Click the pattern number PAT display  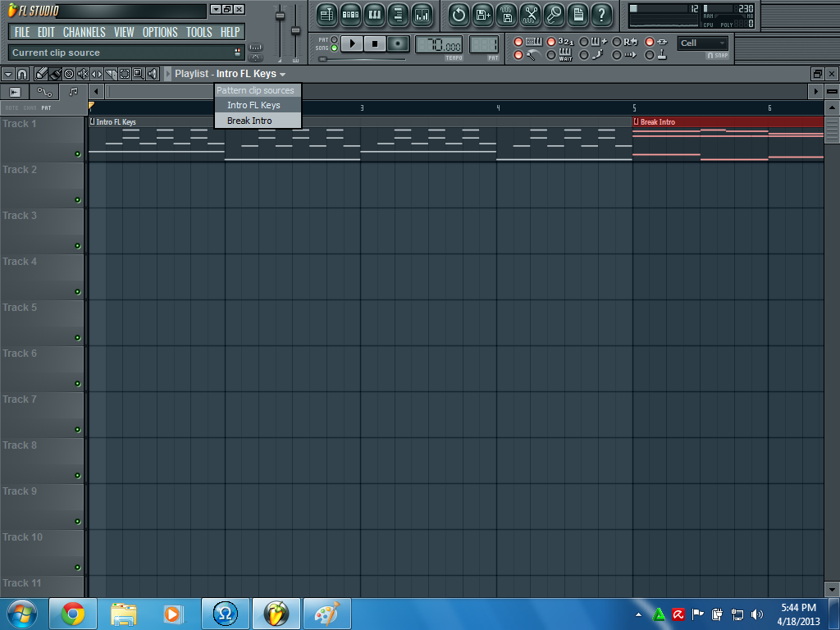tap(484, 45)
